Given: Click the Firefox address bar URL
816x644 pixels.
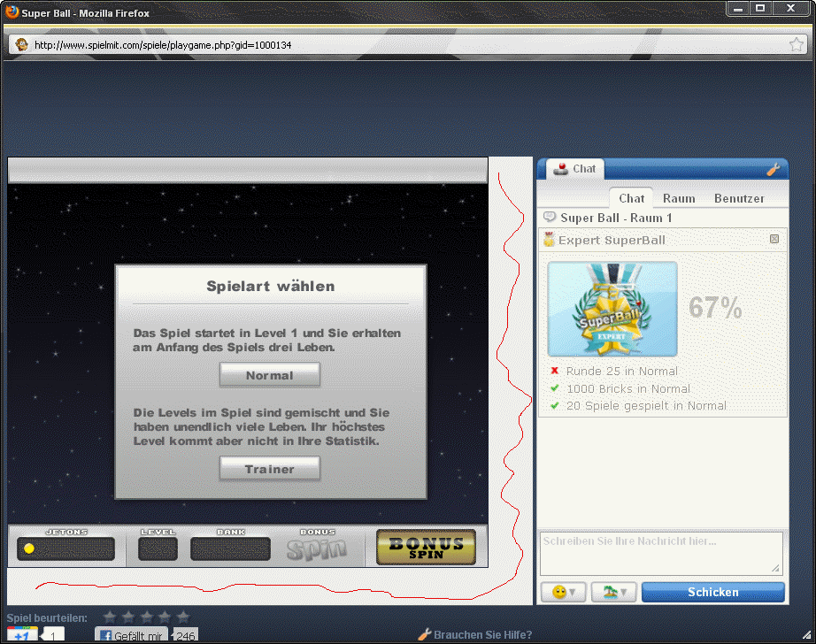Looking at the screenshot, I should pyautogui.click(x=163, y=45).
